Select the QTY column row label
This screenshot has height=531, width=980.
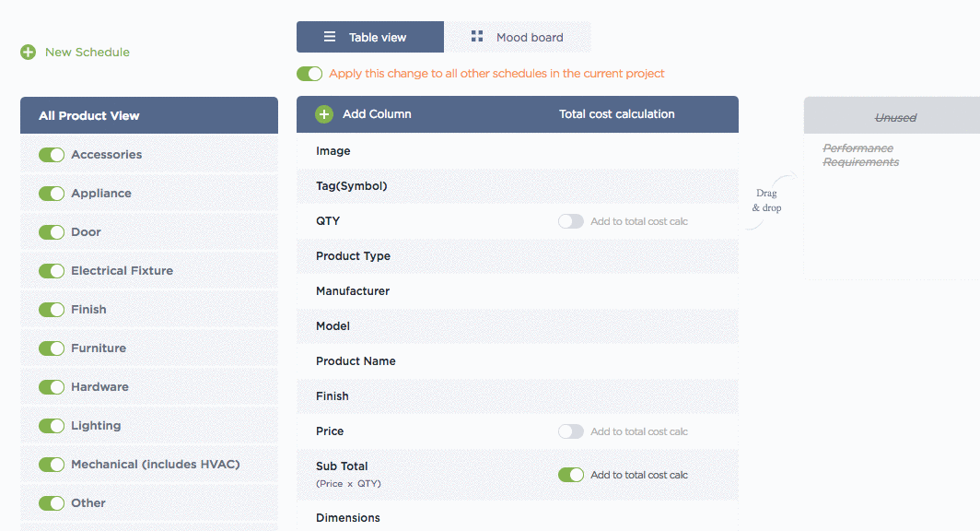click(x=328, y=220)
